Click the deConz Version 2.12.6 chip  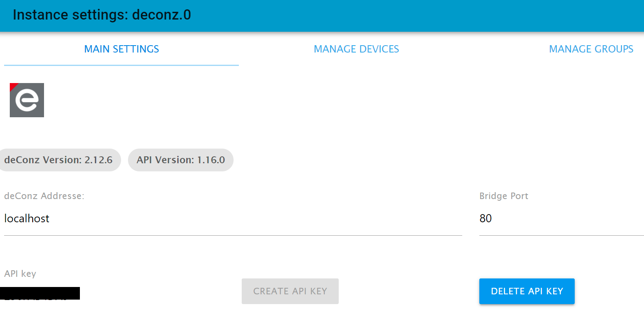tap(58, 160)
